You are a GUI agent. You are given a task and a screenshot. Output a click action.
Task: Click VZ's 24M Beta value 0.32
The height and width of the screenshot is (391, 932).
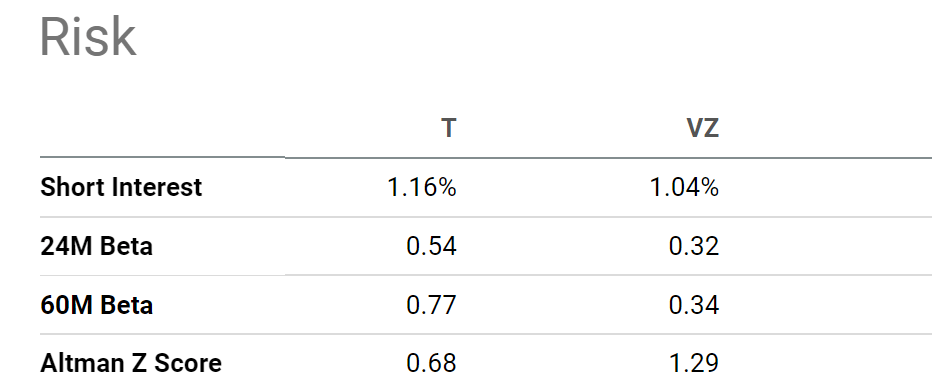[694, 246]
